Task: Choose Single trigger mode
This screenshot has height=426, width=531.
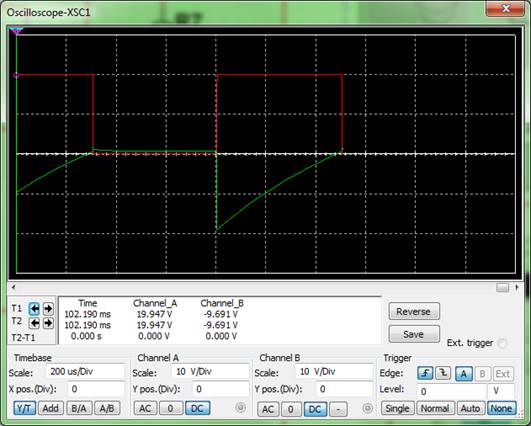Action: [x=398, y=408]
